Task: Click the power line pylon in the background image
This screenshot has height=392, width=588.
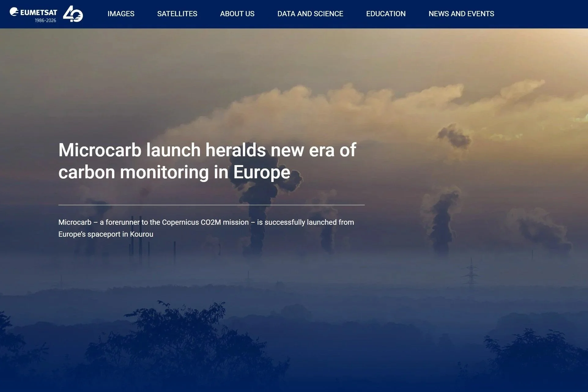Action: coord(471,272)
